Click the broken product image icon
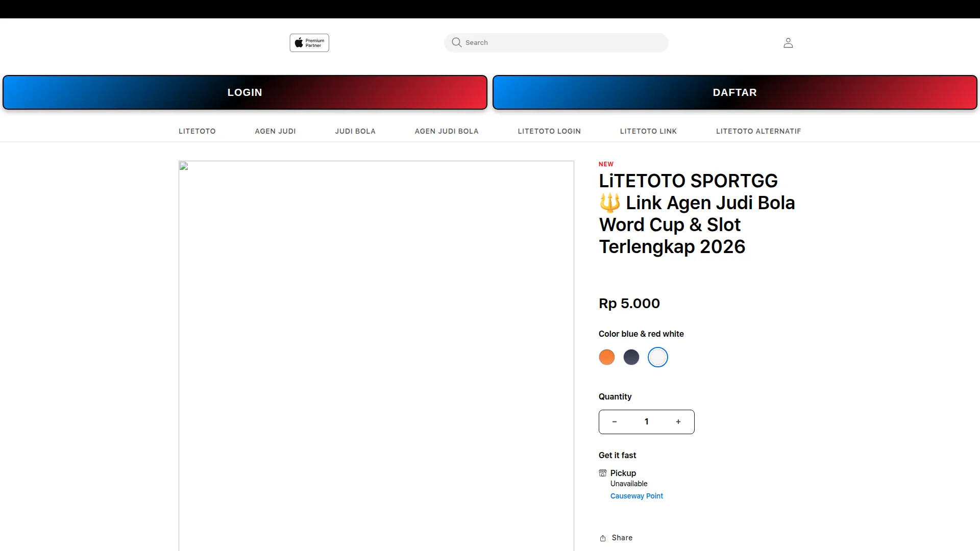 coord(184,166)
